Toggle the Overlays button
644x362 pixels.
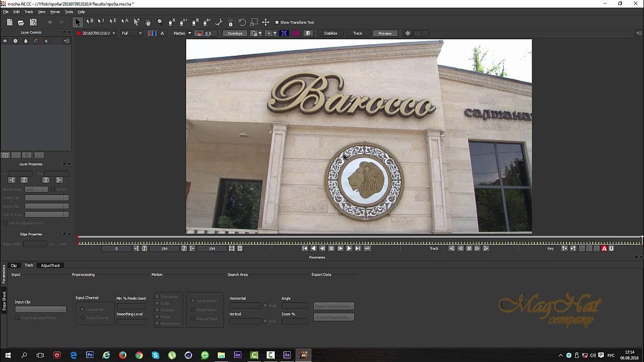(235, 33)
